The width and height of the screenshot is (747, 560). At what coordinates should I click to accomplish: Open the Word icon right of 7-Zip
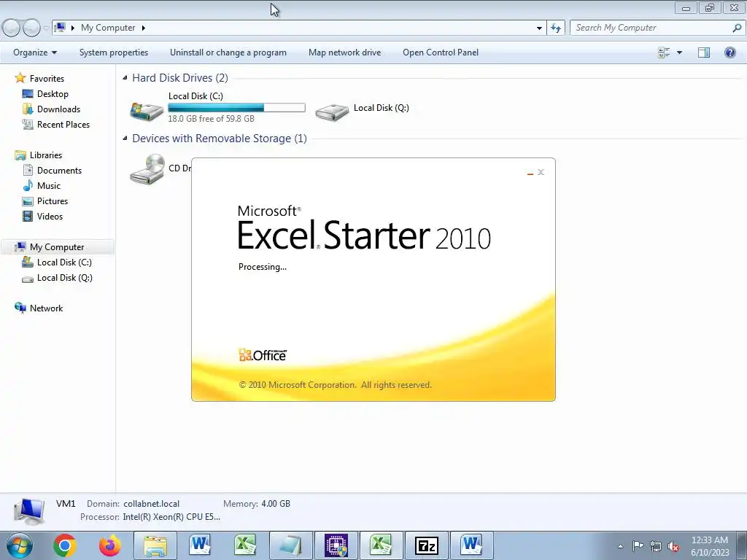[472, 545]
